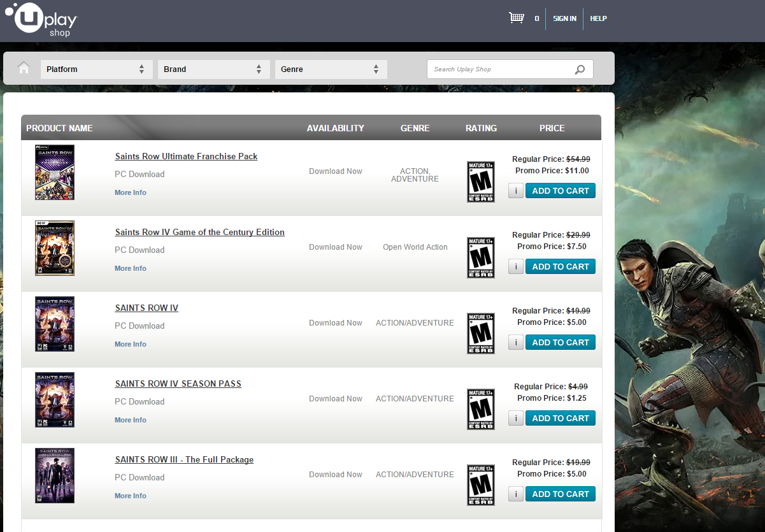Open the Platform dropdown

point(97,69)
